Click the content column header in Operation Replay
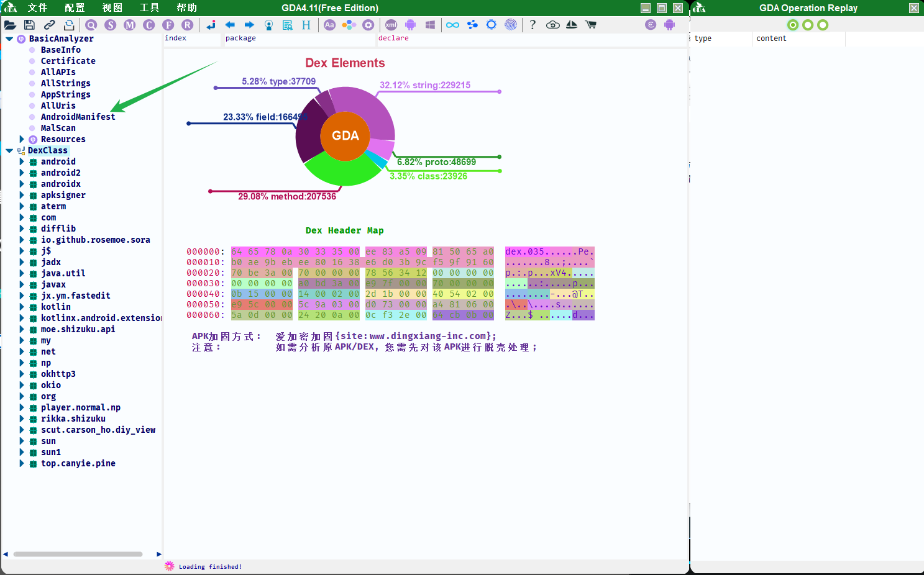Viewport: 924px width, 575px height. pyautogui.click(x=798, y=38)
